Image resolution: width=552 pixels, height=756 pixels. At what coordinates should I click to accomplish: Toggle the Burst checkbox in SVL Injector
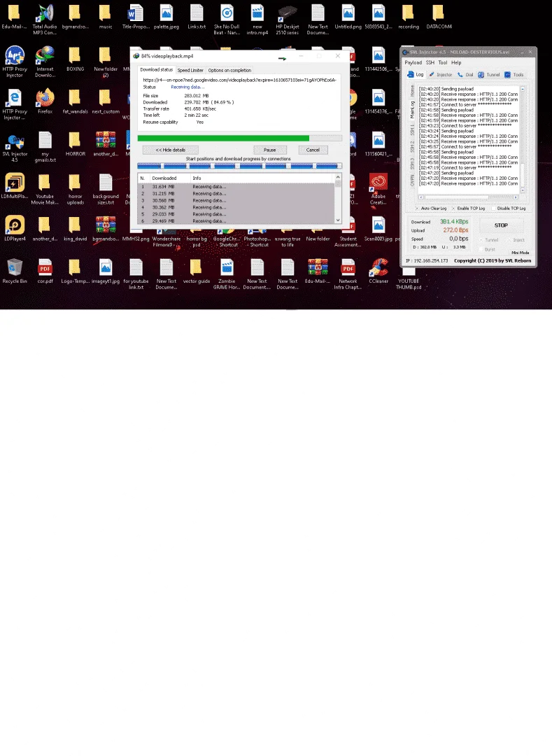[481, 249]
